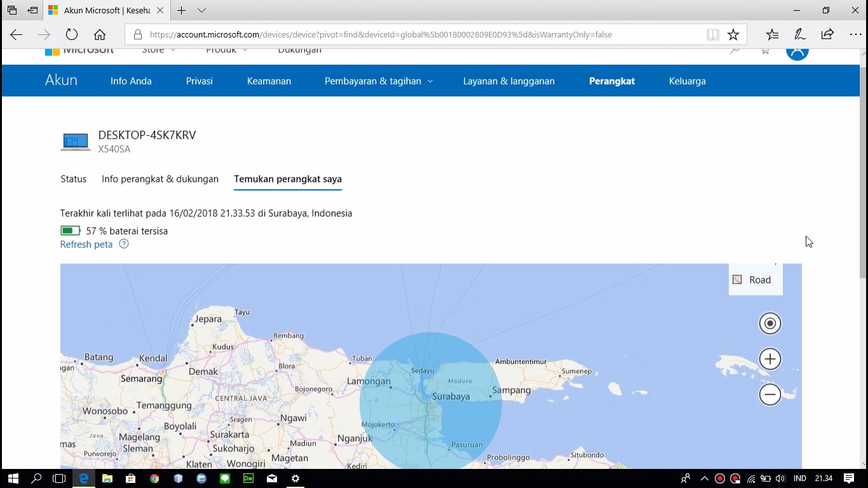Zoom out the map with minus button
Screen dimensions: 868x488
(x=770, y=395)
